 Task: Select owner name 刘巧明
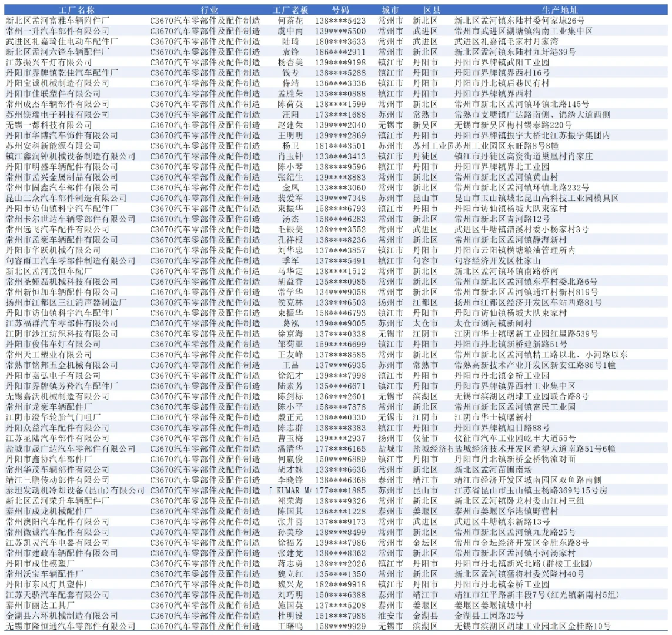tap(290, 594)
